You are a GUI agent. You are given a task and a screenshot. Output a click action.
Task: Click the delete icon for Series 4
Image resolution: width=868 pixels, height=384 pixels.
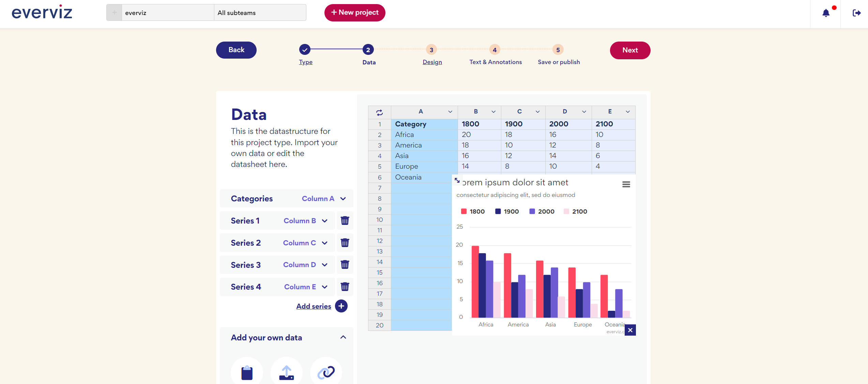tap(345, 287)
